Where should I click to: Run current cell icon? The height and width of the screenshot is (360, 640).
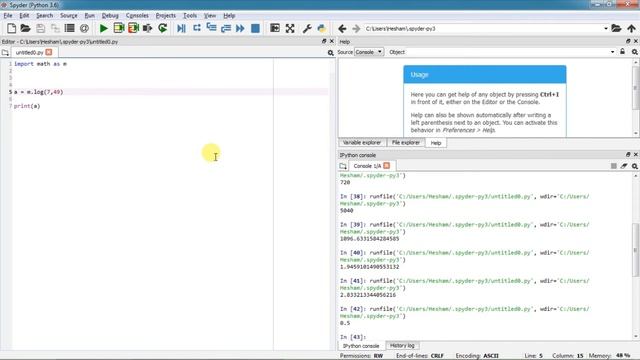coord(119,28)
